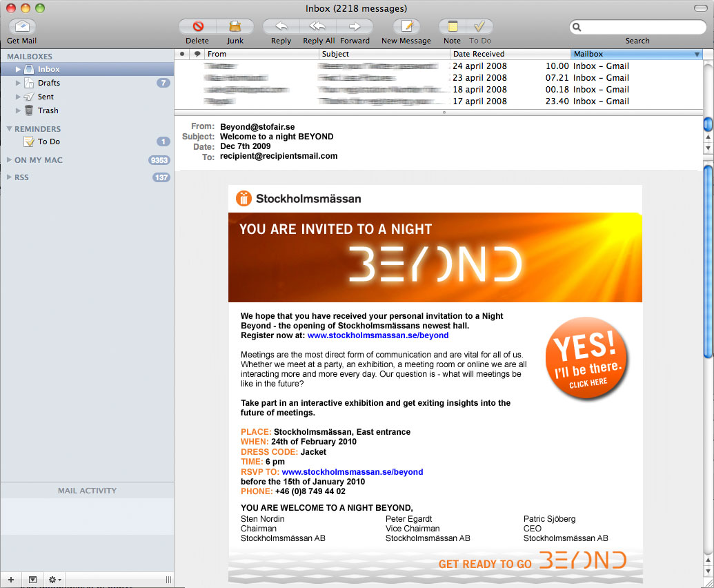Click the sidebar resize handle

tap(168, 580)
